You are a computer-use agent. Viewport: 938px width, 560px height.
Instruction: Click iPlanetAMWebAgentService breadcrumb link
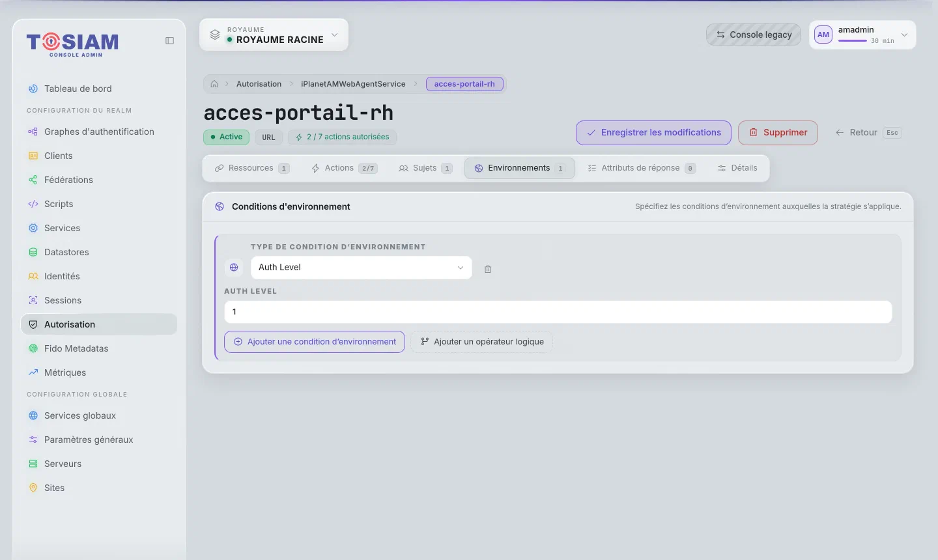coord(353,84)
